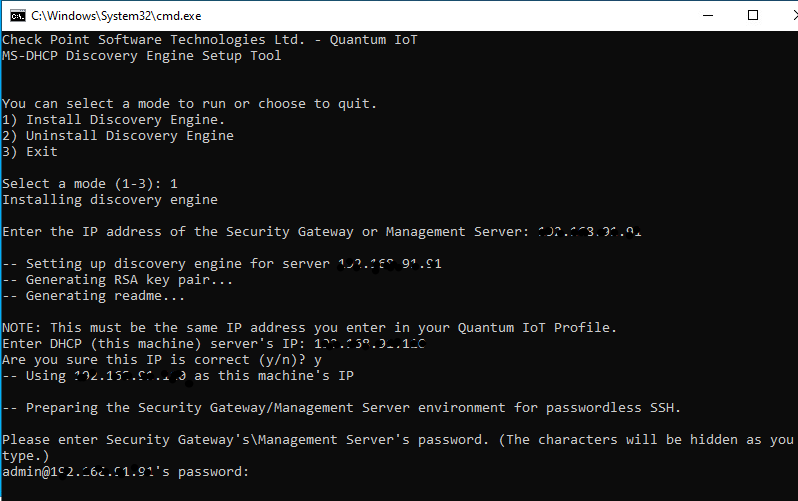
Task: Click the admin password prompt line
Action: [x=125, y=471]
